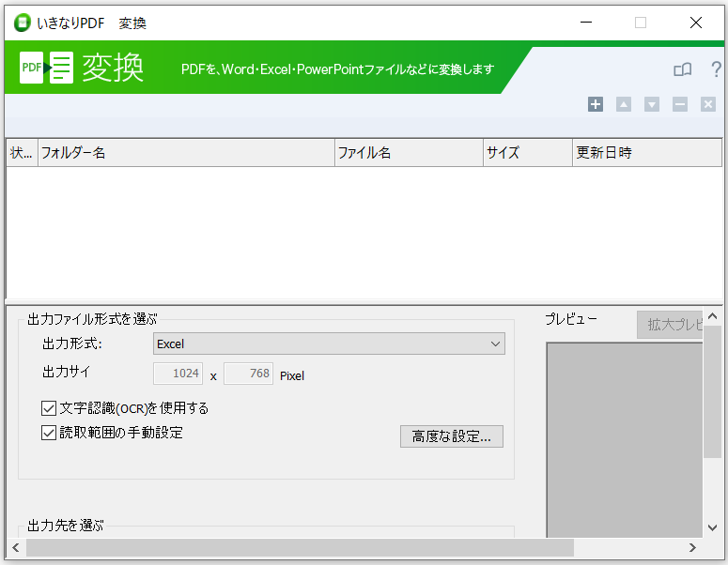Image resolution: width=728 pixels, height=565 pixels.
Task: Click horizontal scrollbar right arrow
Action: [x=692, y=548]
